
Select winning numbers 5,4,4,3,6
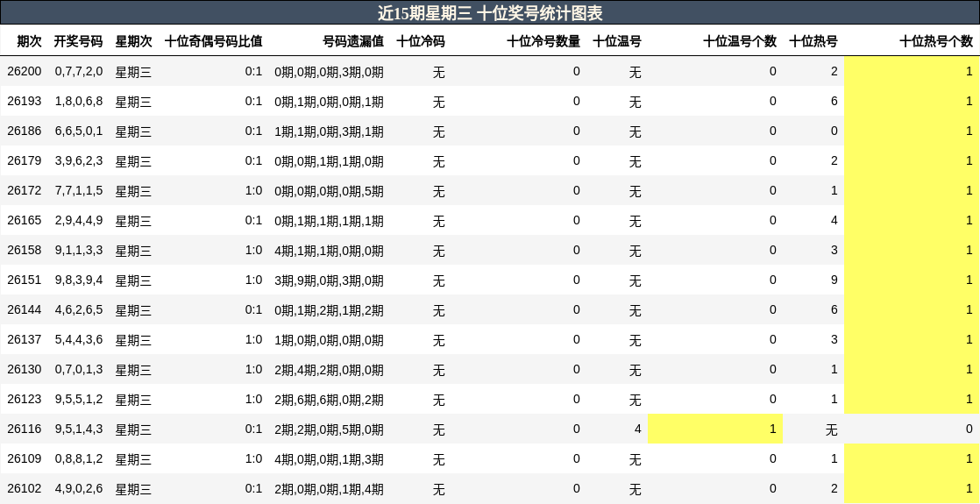click(x=79, y=339)
